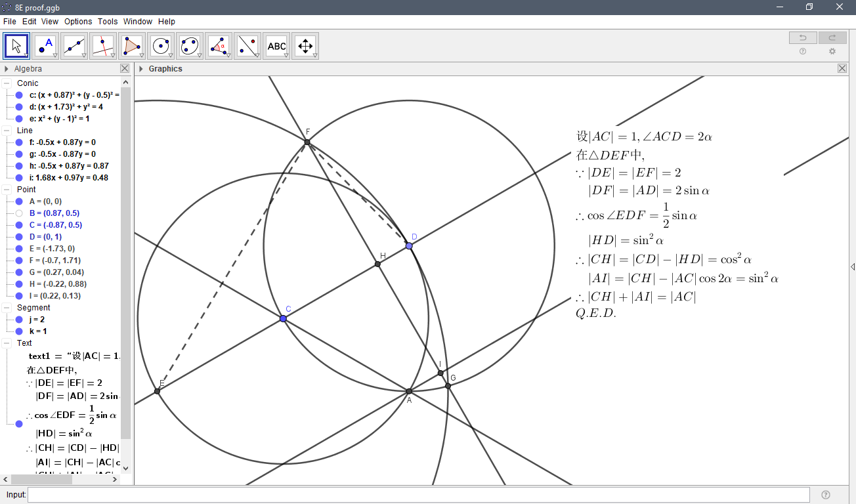Select the Circle with Center through Point tool
Viewport: 856px width, 504px height.
tap(161, 45)
